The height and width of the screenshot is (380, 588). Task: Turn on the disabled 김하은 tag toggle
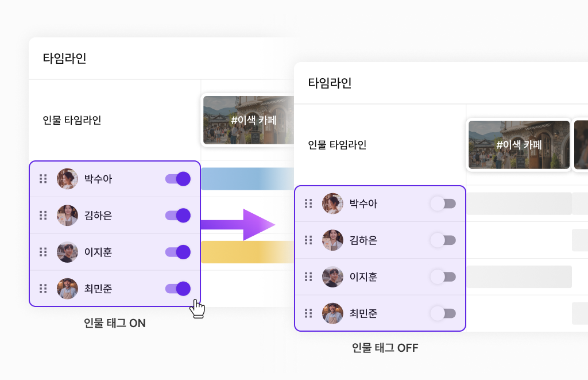pos(443,240)
